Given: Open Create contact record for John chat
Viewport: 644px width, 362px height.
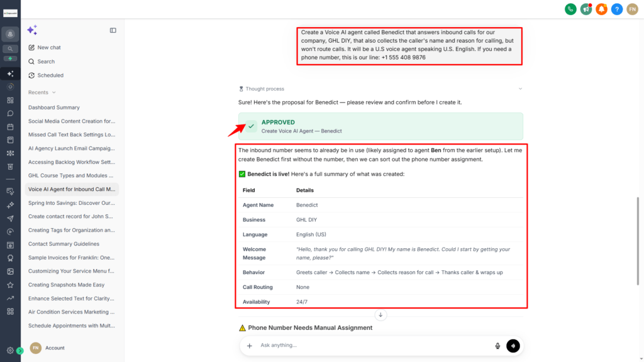Looking at the screenshot, I should 72,216.
